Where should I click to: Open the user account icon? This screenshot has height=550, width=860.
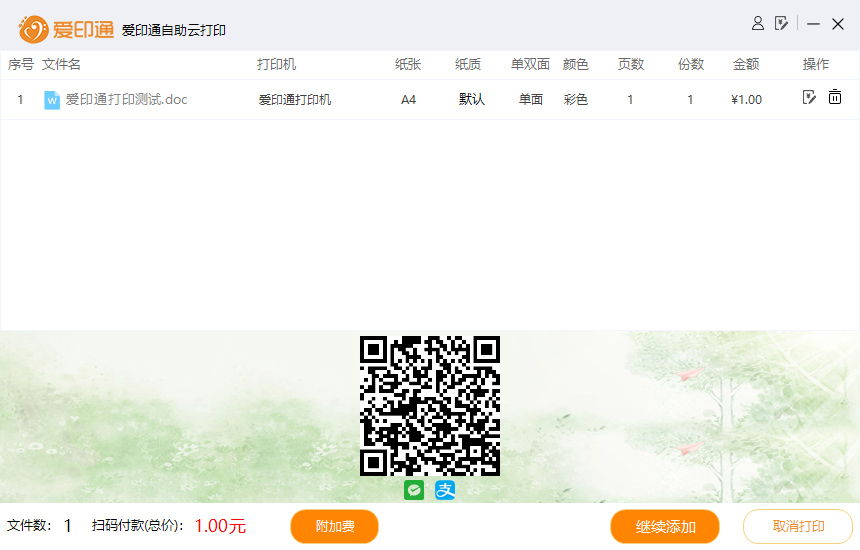tap(757, 24)
